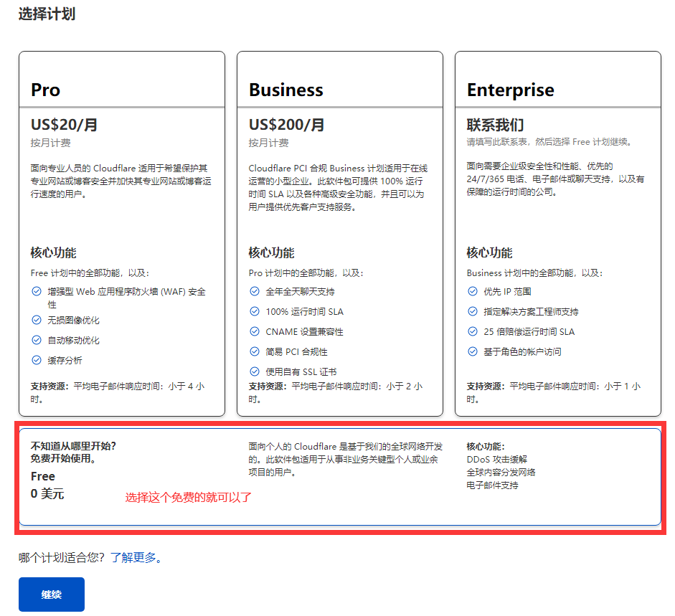Click the DDoS 攻击缓解 text
Viewport: 675px width, 616px height.
click(x=497, y=459)
